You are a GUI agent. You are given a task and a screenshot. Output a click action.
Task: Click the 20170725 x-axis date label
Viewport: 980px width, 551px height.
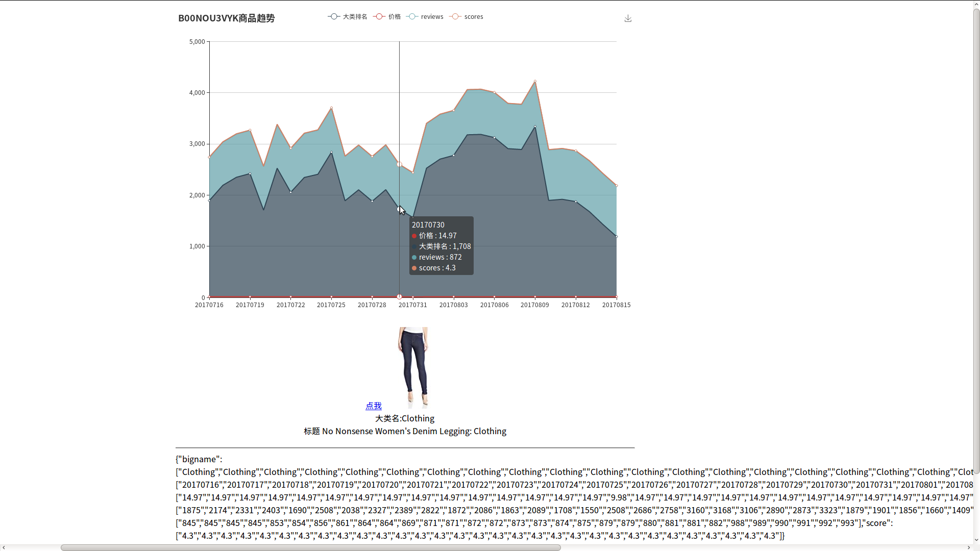coord(331,305)
